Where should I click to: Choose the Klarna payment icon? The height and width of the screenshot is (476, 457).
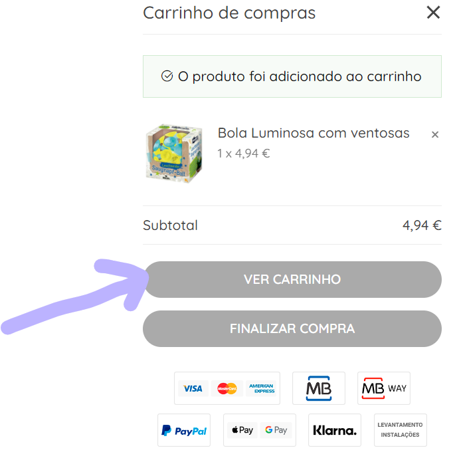tap(335, 430)
